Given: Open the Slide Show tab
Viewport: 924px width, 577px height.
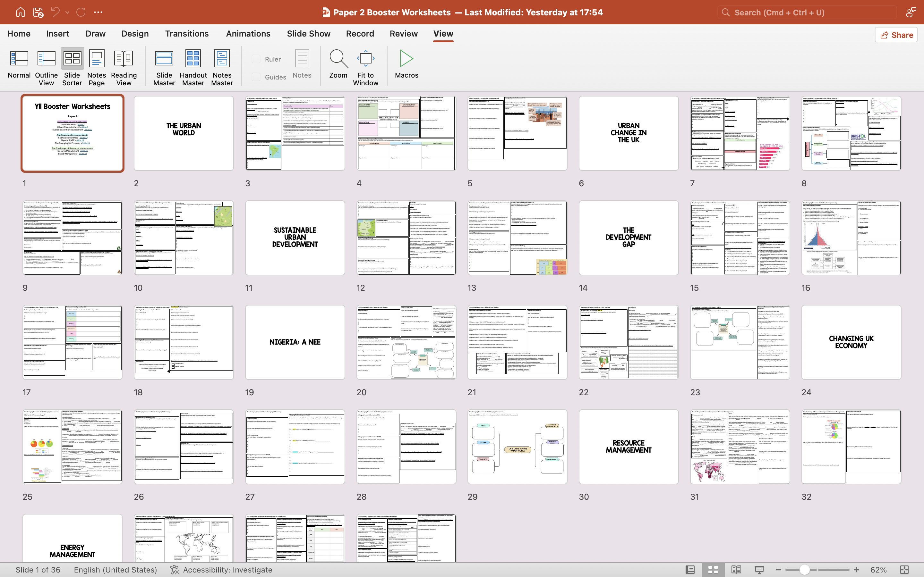Looking at the screenshot, I should [309, 34].
